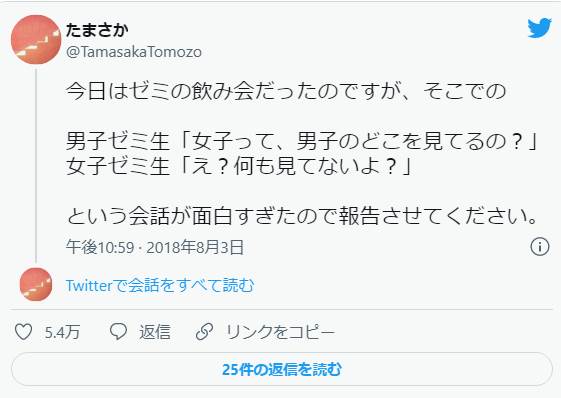Click the reply speech bubble icon
The width and height of the screenshot is (561, 398).
(x=118, y=331)
